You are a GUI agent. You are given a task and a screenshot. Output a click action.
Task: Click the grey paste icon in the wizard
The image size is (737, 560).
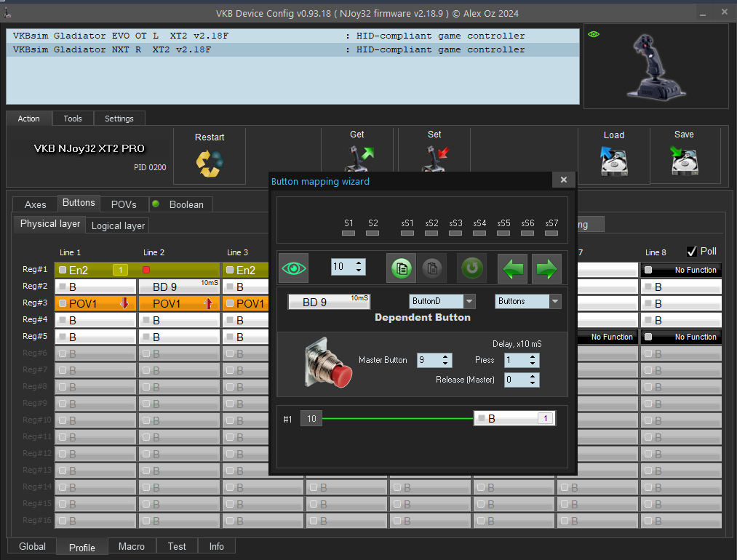pos(432,268)
